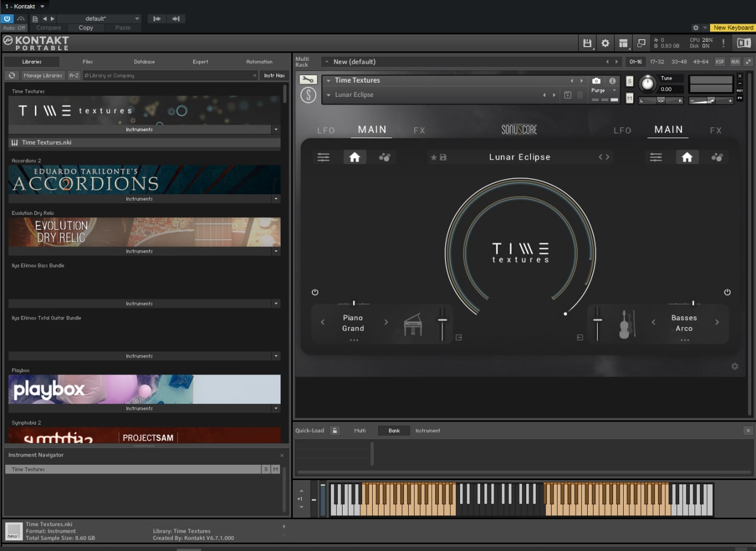Viewport: 756px width, 551px height.
Task: Switch to the Files tab
Action: click(x=87, y=61)
